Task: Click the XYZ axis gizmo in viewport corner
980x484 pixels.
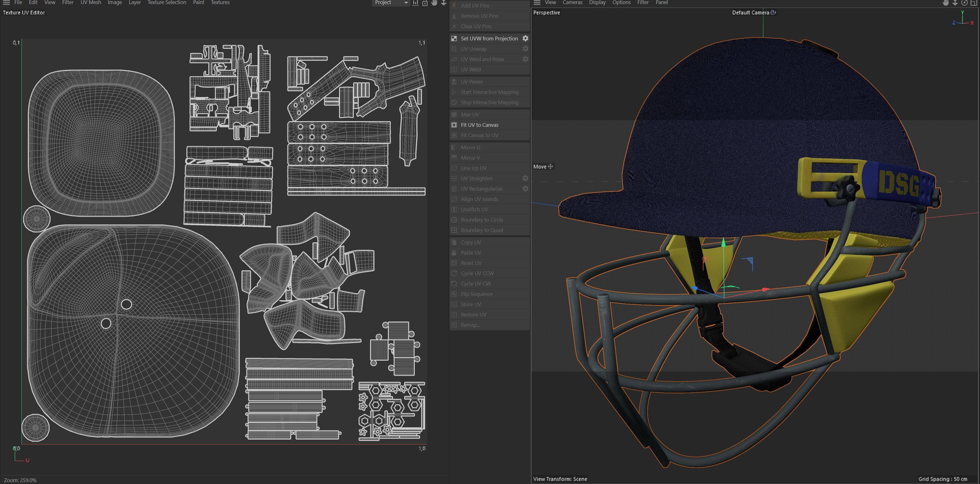Action: 963,20
